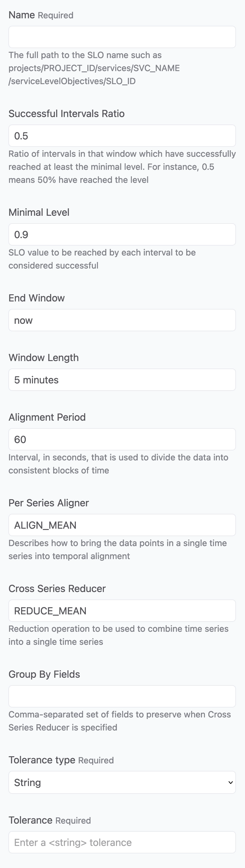The image size is (245, 868).
Task: Click the Successful Intervals Ratio label
Action: tap(67, 114)
